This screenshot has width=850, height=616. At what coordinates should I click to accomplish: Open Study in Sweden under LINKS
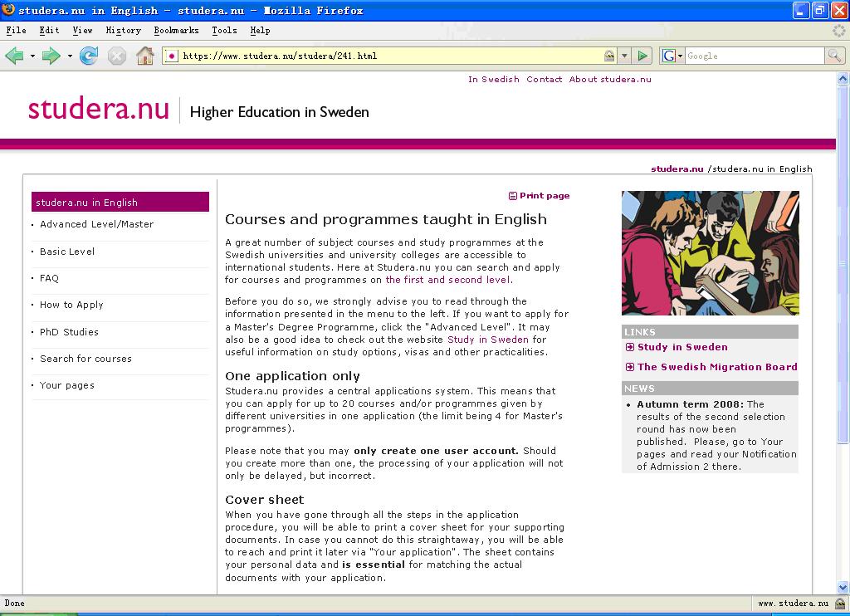pos(682,347)
